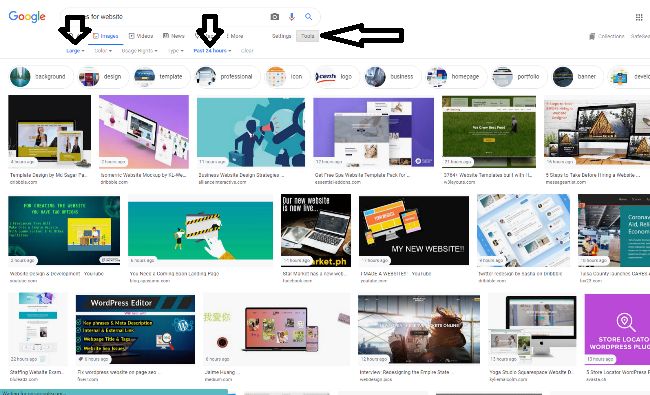This screenshot has height=395, width=650.
Task: Open the Staffing Website Form image
Action: coord(38,329)
